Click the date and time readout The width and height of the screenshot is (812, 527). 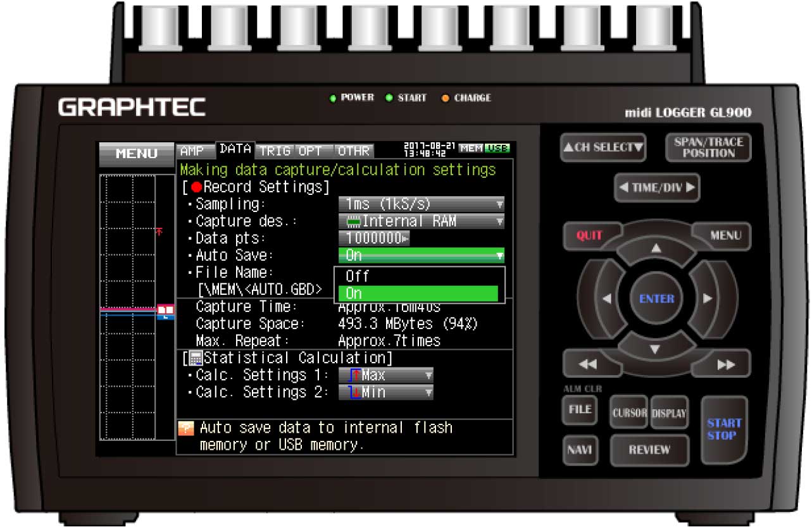point(430,149)
